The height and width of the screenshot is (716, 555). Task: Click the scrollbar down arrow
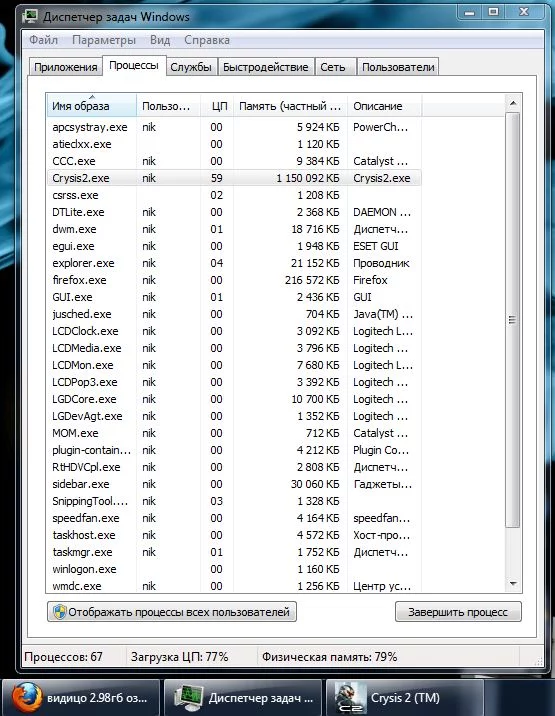[x=513, y=583]
